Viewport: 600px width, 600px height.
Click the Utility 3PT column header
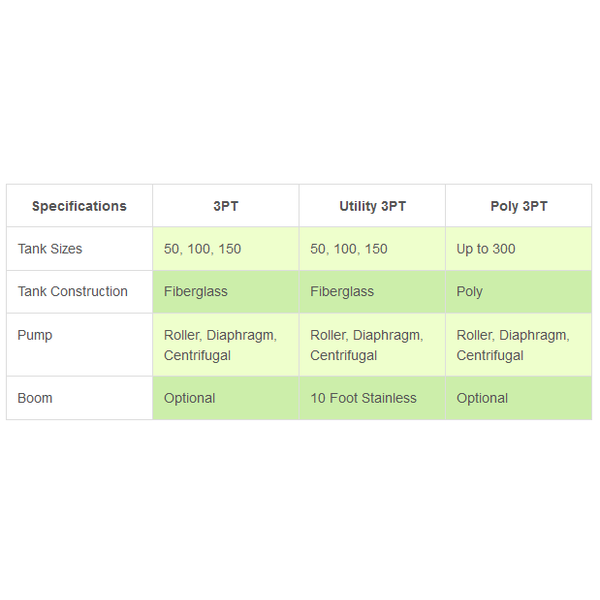(x=372, y=206)
